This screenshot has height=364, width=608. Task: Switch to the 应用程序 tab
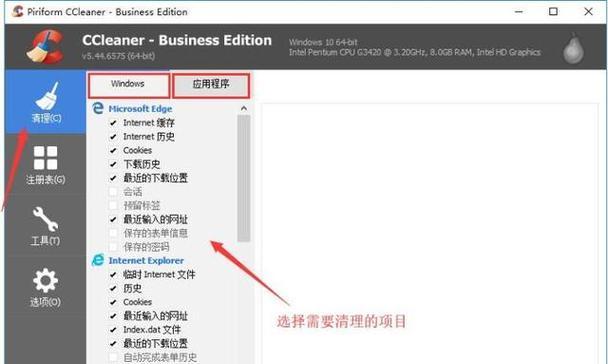211,85
